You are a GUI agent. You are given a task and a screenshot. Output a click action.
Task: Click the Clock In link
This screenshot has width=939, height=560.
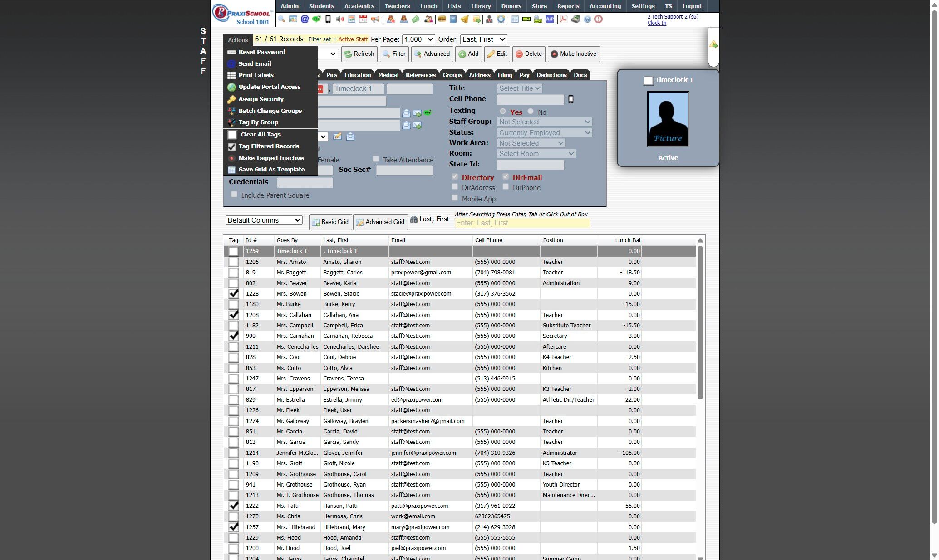(657, 23)
